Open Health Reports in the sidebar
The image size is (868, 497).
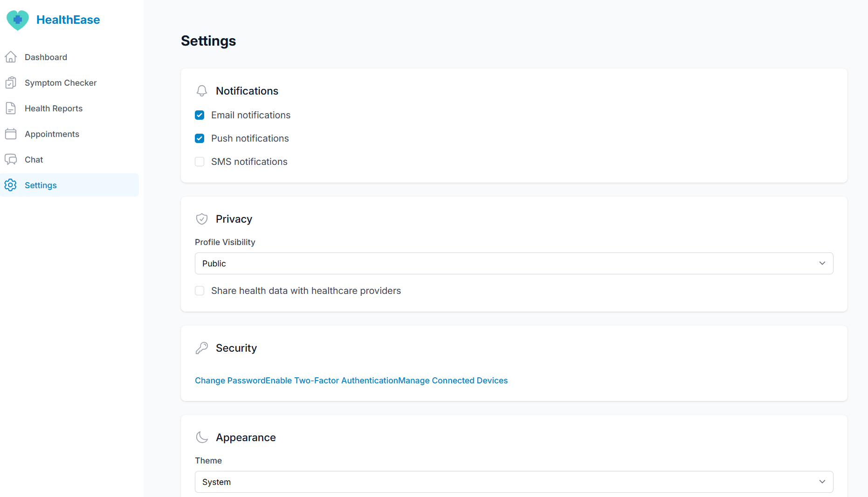[x=54, y=109]
